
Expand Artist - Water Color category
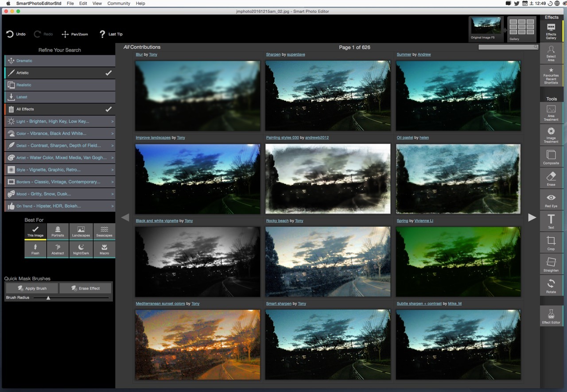[x=60, y=157]
